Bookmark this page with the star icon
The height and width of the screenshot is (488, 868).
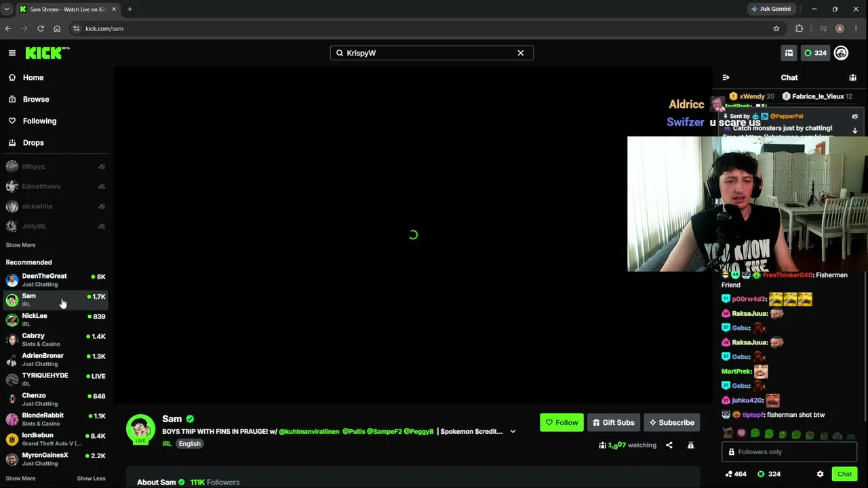776,28
